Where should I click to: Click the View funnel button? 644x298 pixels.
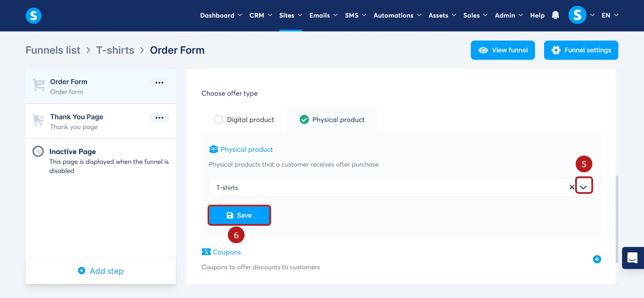click(503, 50)
